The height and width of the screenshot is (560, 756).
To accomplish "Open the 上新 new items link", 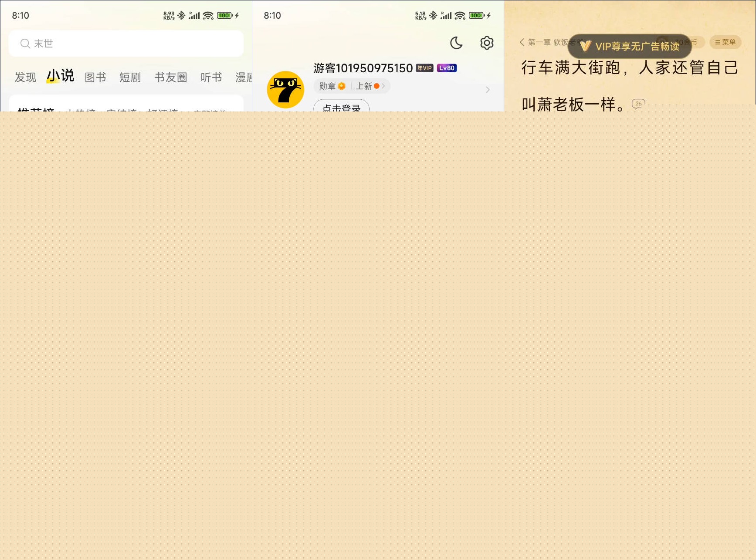I will (x=370, y=86).
